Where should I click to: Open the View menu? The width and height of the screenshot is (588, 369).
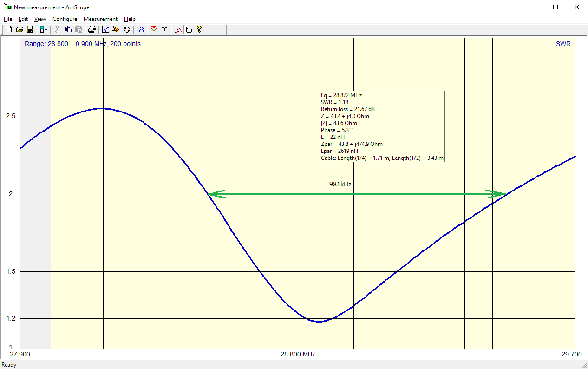point(40,19)
